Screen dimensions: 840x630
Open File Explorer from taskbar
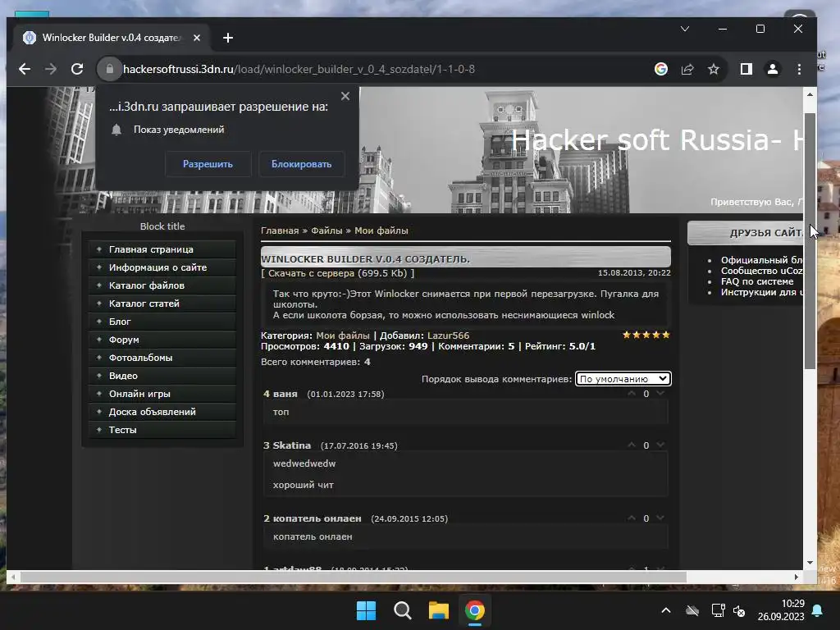439,610
